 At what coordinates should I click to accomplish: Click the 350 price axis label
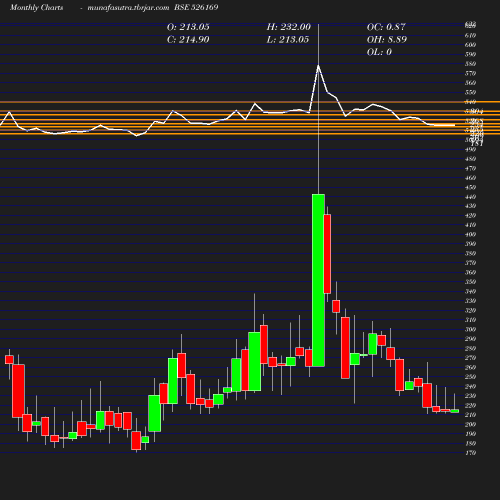[470, 282]
